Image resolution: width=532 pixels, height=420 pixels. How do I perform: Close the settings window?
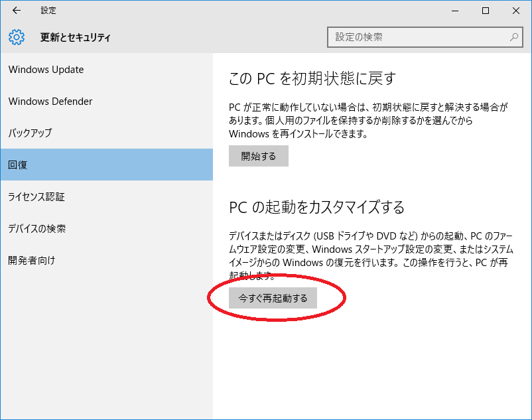coord(516,11)
